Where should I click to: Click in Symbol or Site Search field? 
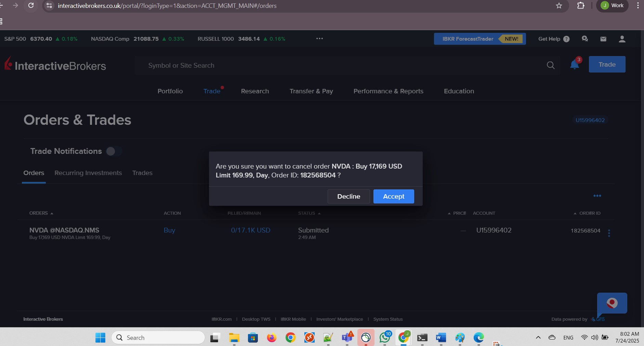point(347,65)
